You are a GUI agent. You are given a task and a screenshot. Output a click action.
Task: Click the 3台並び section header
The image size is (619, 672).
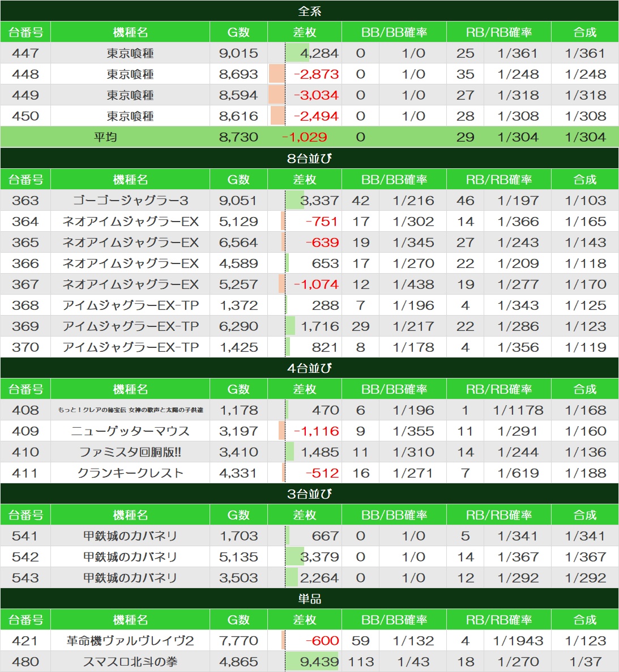coord(309,494)
